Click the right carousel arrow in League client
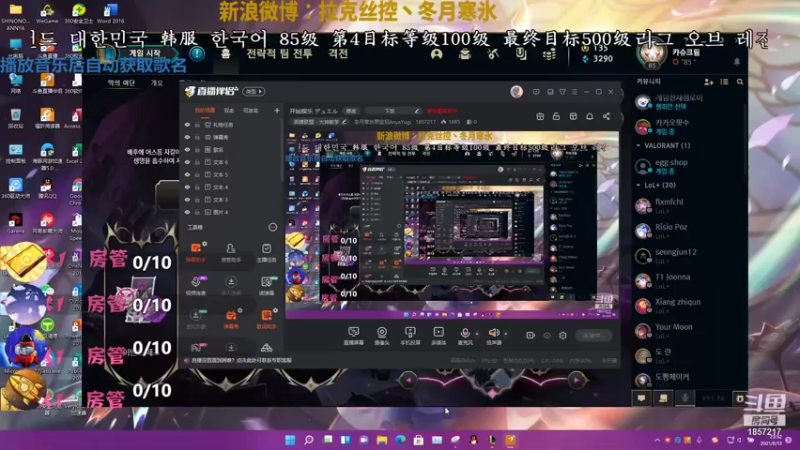 [577, 380]
